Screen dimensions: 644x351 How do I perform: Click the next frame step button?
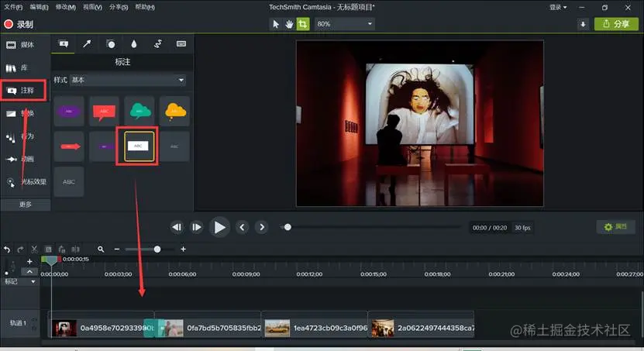click(x=197, y=227)
